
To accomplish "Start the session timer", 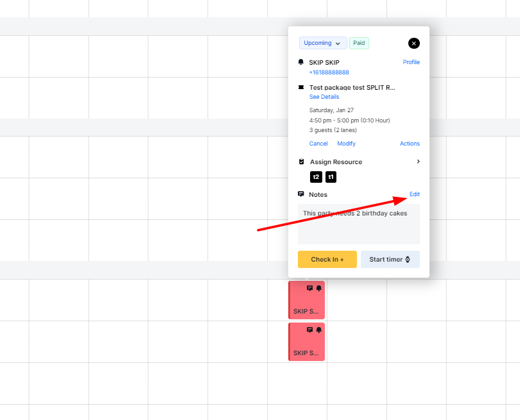I will tap(390, 259).
